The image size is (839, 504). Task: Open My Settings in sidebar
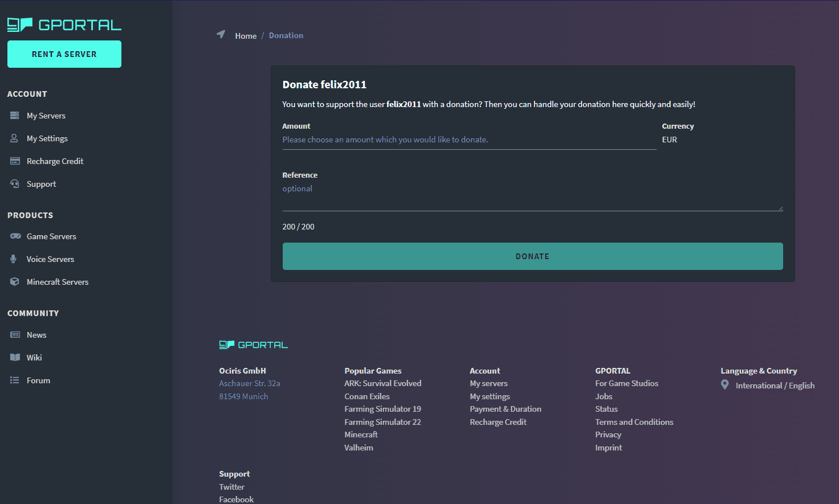tap(47, 138)
